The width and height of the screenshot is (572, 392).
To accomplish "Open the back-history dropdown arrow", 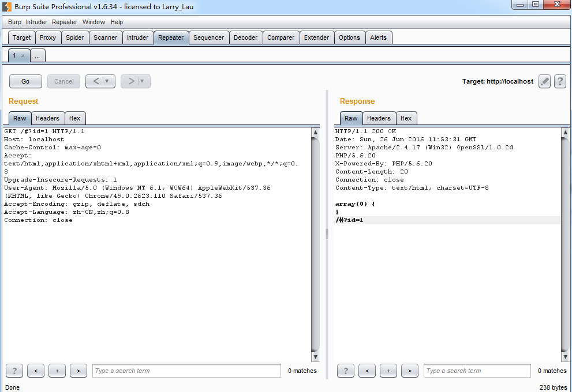I will [107, 81].
